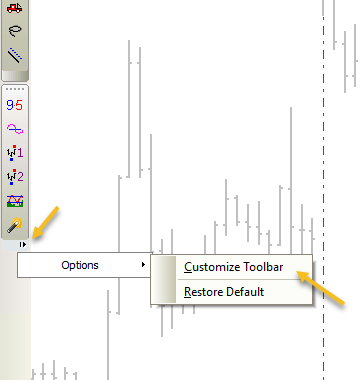The width and height of the screenshot is (360, 380).
Task: Click the dotted grip handle above the 9·5 icon
Action: [x=15, y=89]
